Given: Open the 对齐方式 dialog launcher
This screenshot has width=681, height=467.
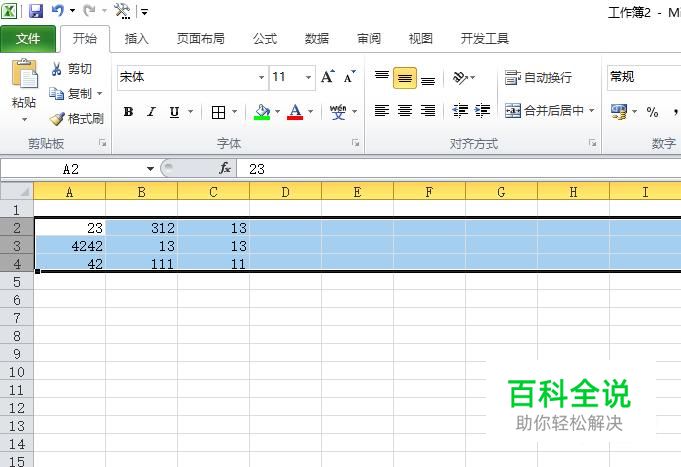Looking at the screenshot, I should [x=592, y=142].
